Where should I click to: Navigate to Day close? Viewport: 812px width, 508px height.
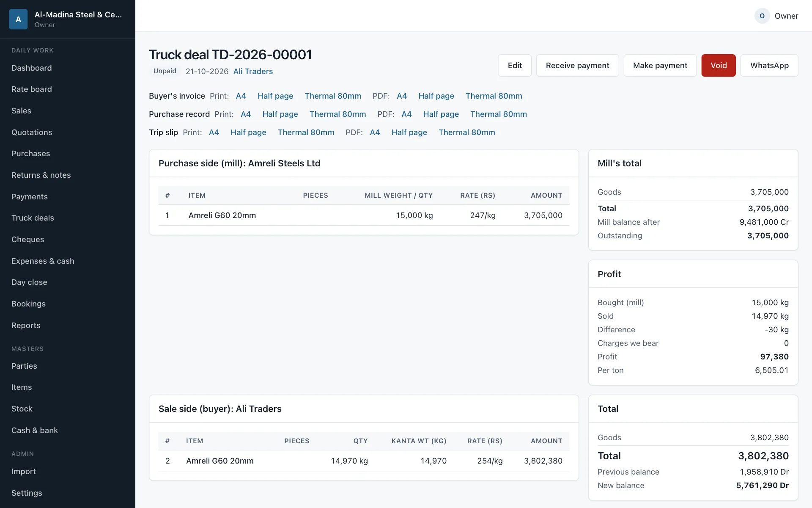(29, 282)
